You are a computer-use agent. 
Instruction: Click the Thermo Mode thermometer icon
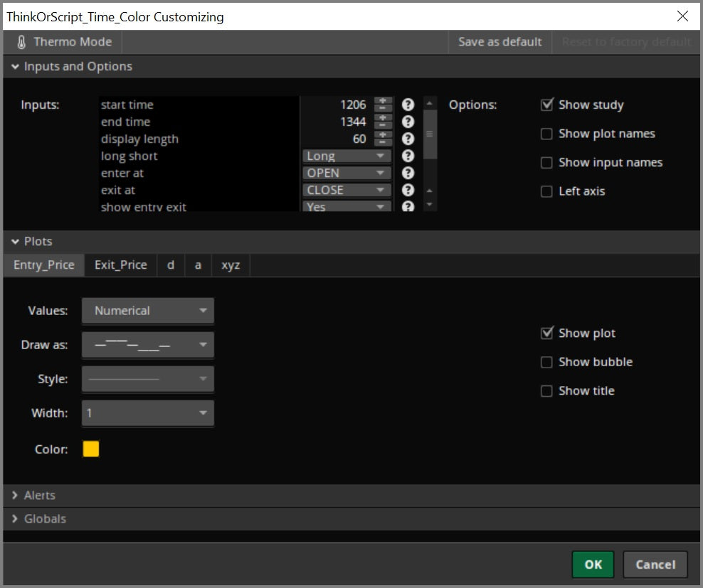(x=21, y=41)
